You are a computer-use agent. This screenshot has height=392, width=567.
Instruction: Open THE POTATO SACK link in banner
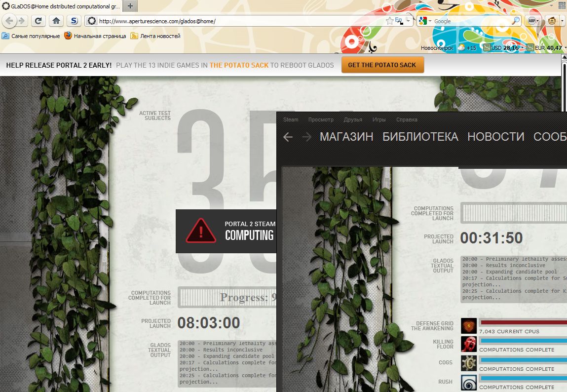(239, 66)
